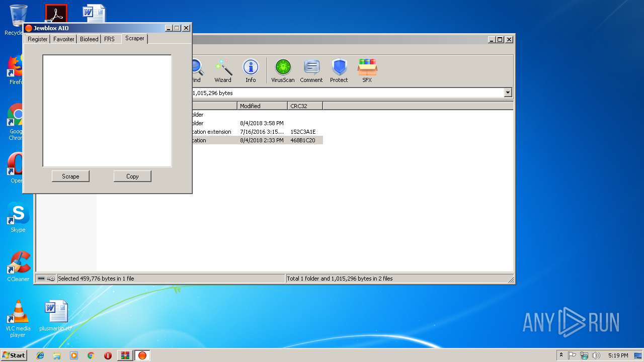Open the FRS tab
The height and width of the screenshot is (362, 644).
tap(109, 39)
